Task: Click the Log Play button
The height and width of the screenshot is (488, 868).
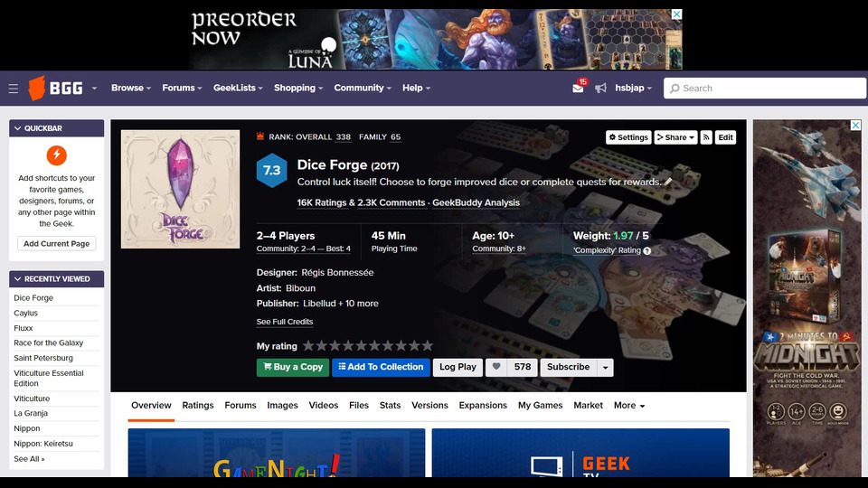Action: 458,368
